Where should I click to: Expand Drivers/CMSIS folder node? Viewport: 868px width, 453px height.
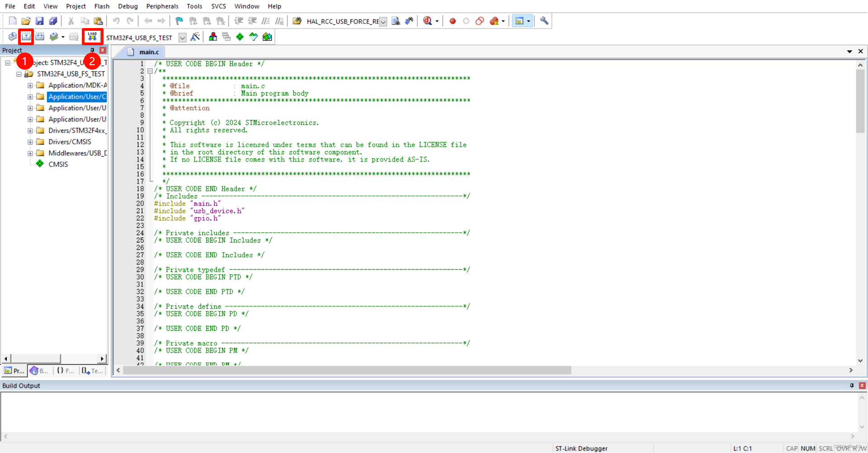tap(30, 142)
